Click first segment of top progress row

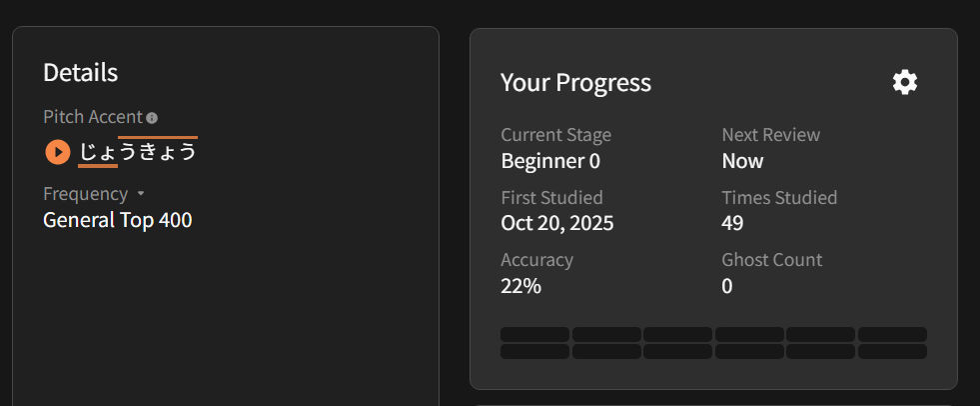534,334
